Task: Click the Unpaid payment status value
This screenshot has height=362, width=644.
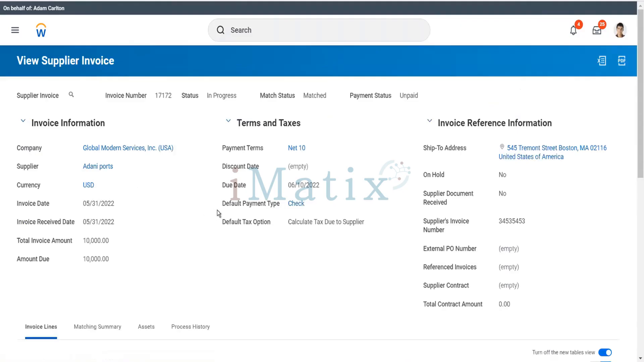Action: 409,96
